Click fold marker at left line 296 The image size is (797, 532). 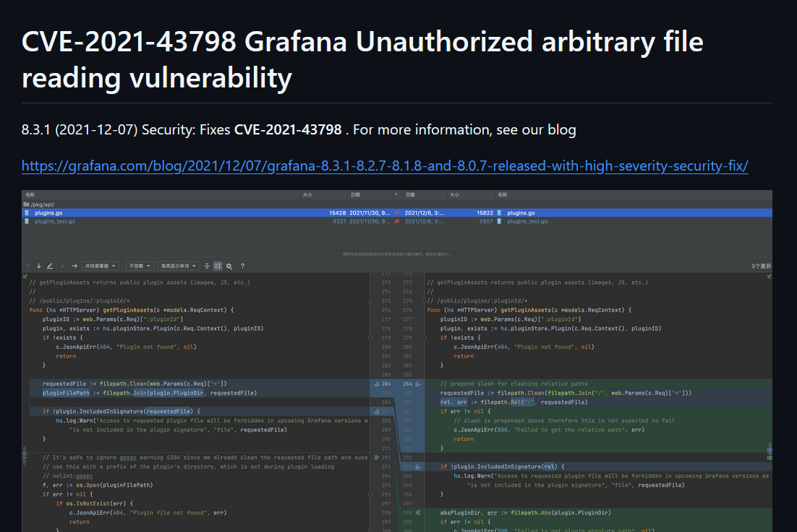[x=370, y=494]
